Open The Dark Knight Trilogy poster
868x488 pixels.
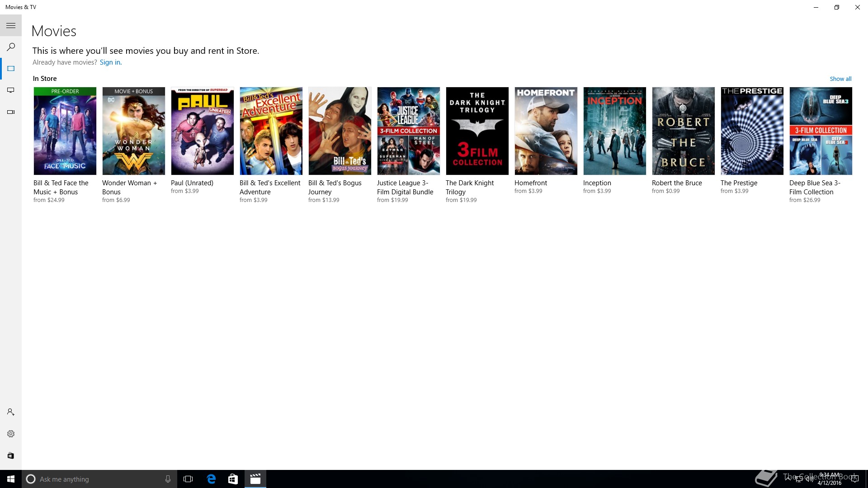click(x=477, y=131)
